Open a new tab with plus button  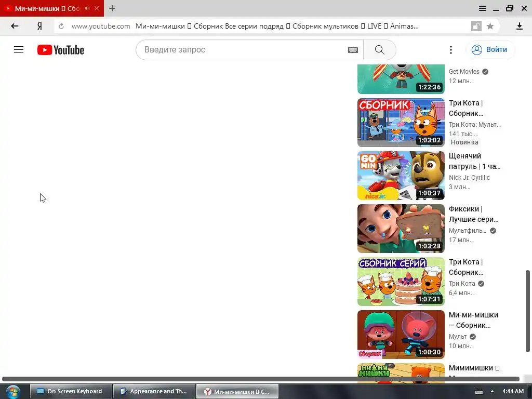click(x=112, y=8)
